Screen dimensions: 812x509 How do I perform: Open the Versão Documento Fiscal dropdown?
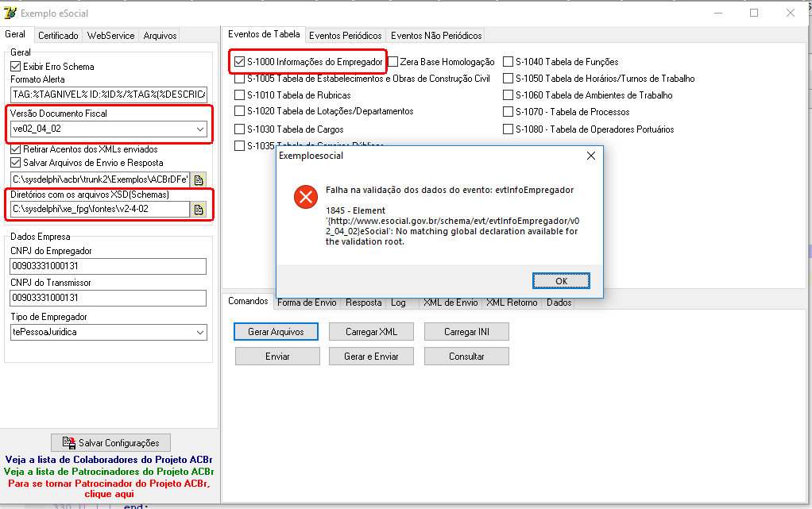point(200,129)
